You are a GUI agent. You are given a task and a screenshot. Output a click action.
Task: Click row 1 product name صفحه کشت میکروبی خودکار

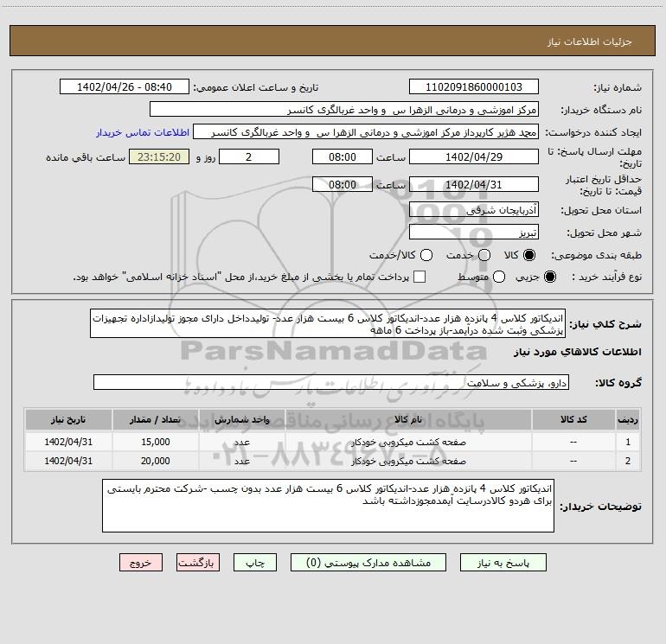408,443
